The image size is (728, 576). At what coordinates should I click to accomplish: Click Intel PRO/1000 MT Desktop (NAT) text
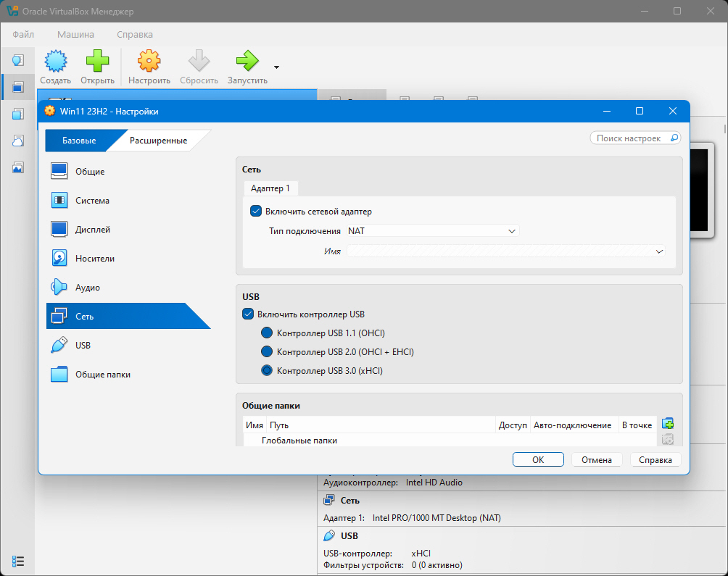pyautogui.click(x=437, y=518)
